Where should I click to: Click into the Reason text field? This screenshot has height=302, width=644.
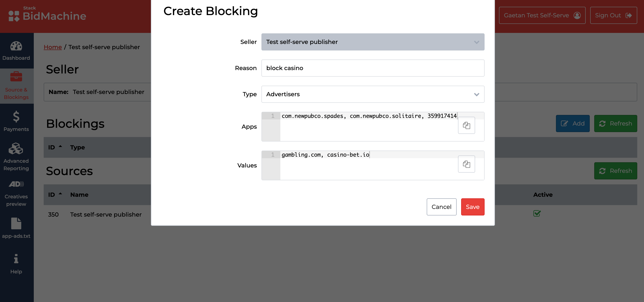point(372,68)
